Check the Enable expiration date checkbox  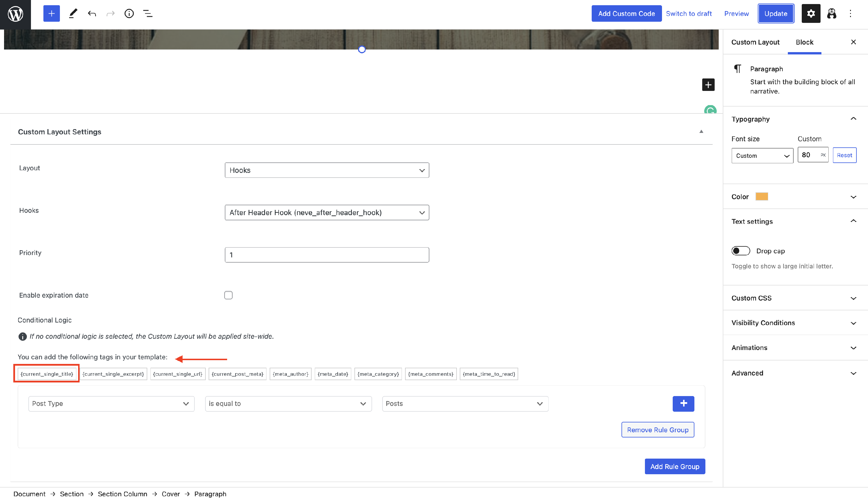click(228, 295)
